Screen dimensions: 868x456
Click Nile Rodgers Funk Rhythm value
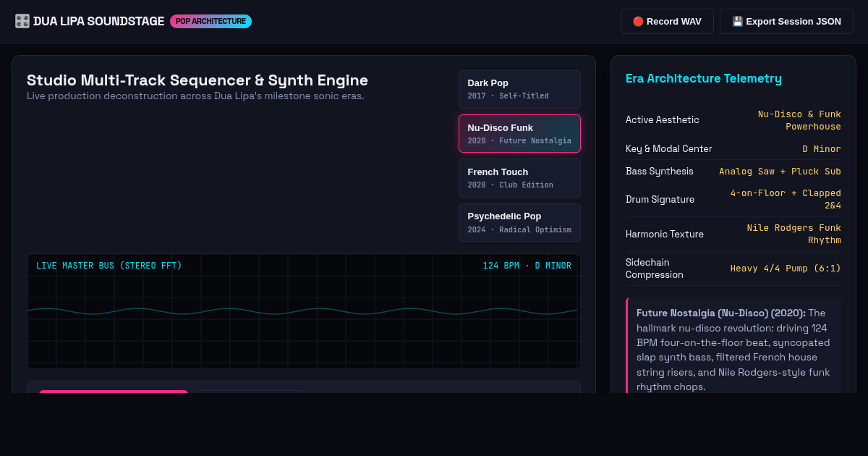pyautogui.click(x=794, y=234)
